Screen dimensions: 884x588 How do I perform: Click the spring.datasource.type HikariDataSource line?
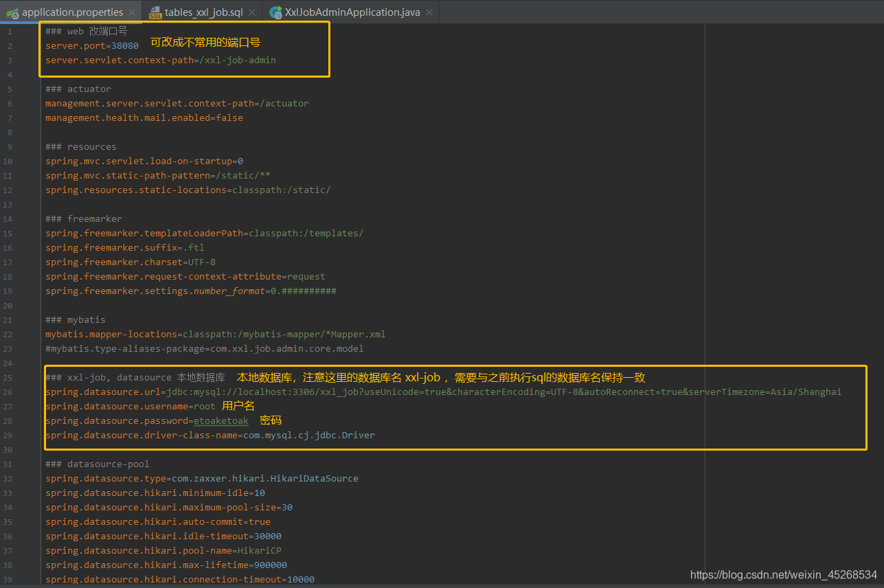click(202, 478)
